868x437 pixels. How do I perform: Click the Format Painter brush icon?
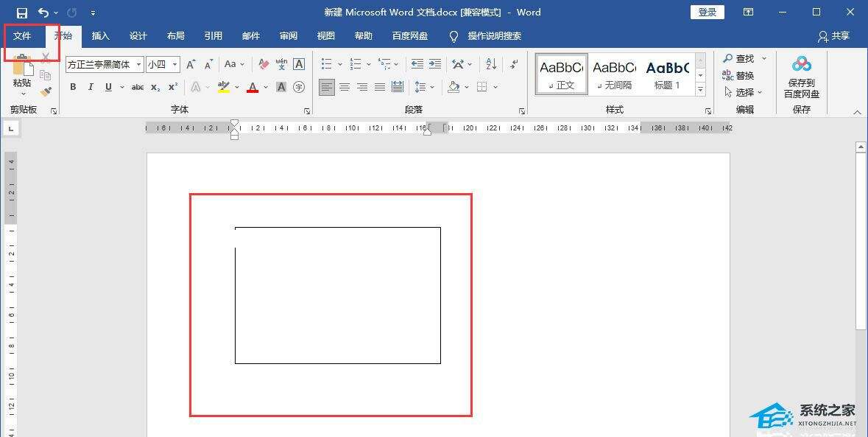46,92
